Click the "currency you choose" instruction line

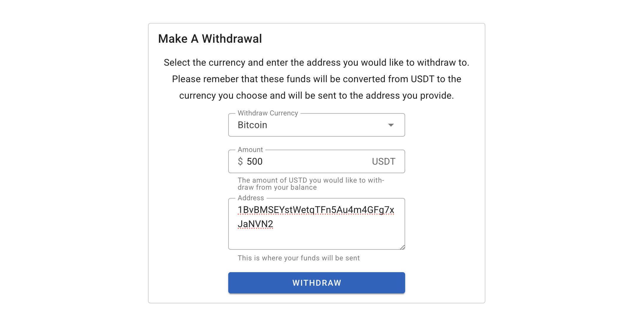pyautogui.click(x=316, y=96)
